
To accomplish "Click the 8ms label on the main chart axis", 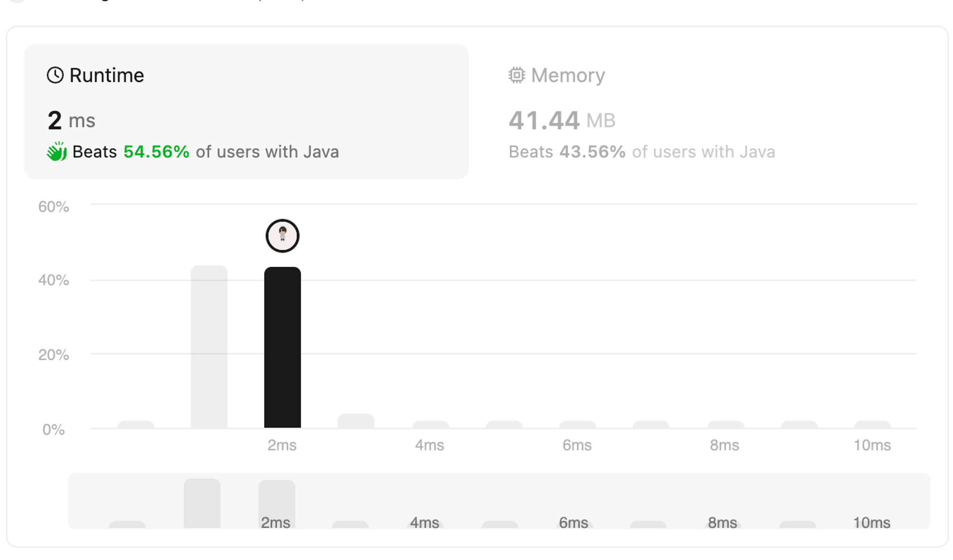I will click(724, 445).
